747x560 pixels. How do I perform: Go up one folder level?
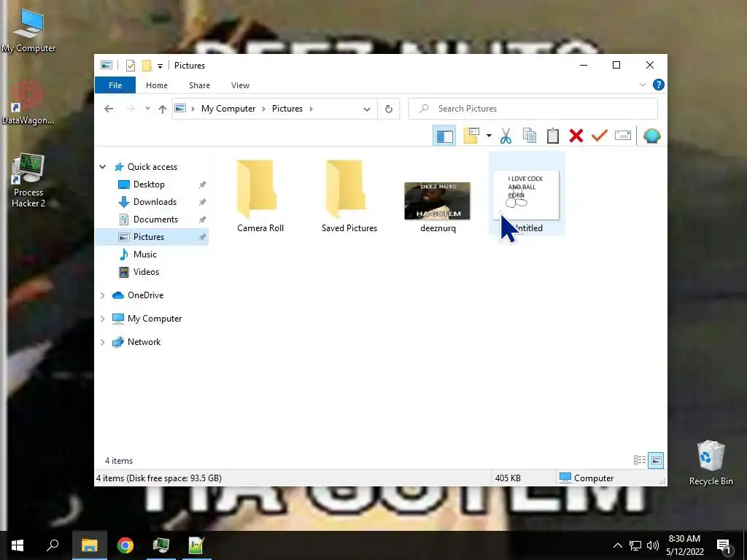pyautogui.click(x=163, y=109)
